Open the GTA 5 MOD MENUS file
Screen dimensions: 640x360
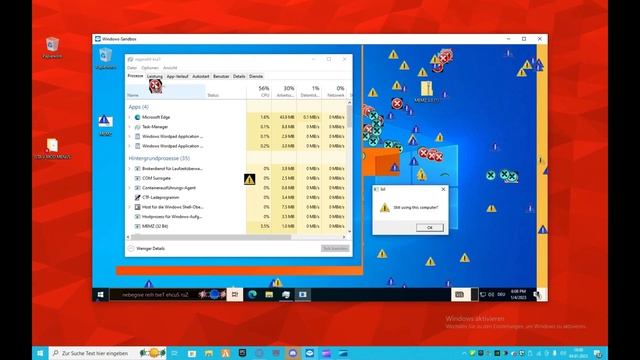tap(52, 148)
